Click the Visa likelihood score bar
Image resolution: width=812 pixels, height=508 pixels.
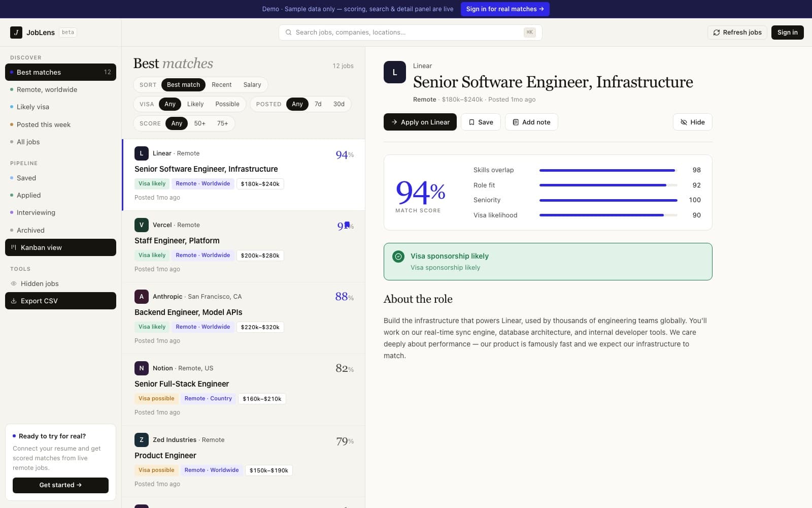click(608, 215)
